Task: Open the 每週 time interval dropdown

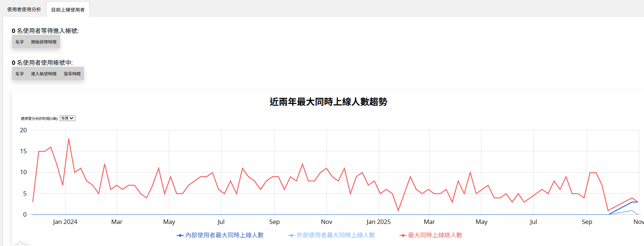Action: pos(67,118)
